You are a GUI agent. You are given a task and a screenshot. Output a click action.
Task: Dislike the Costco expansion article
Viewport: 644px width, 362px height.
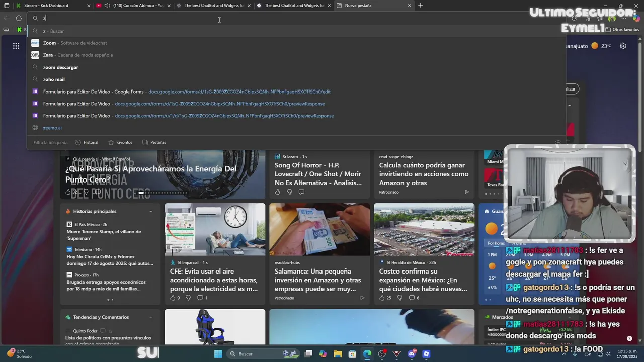point(400,298)
